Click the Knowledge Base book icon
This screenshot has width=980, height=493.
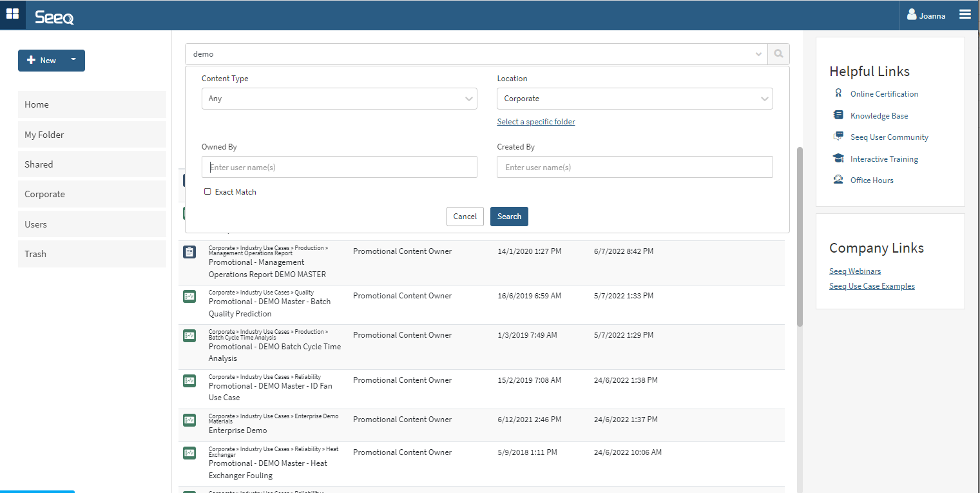coord(838,115)
